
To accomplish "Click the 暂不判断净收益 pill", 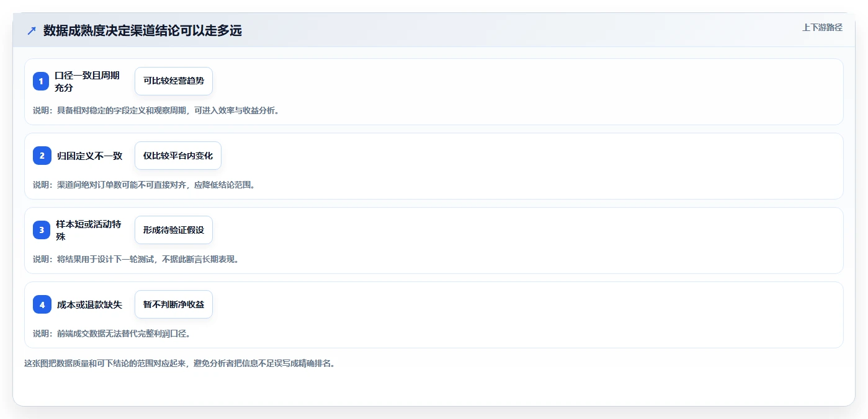I will coord(174,304).
